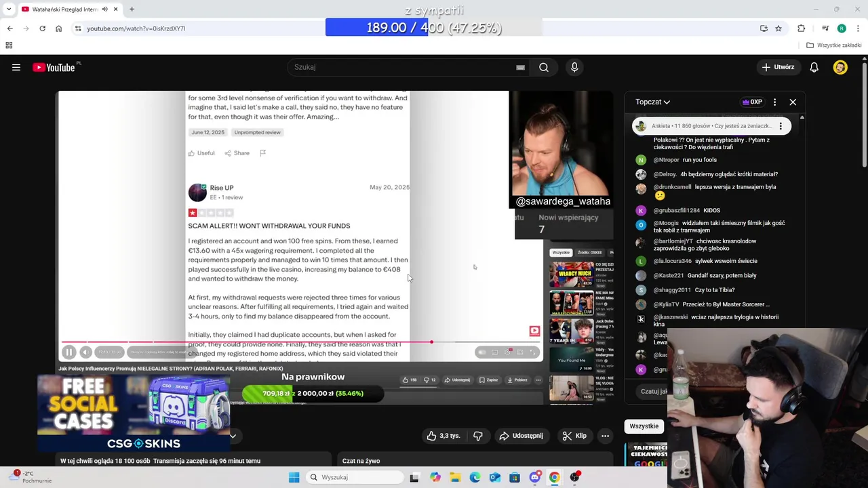Open the 0XP points badge in chat
The height and width of the screenshot is (488, 868).
(752, 102)
